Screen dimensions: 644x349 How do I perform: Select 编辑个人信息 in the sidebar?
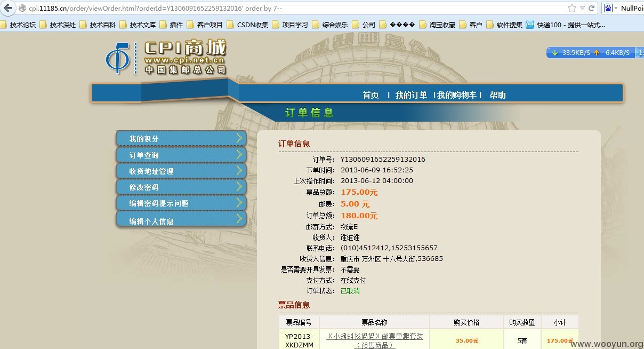pyautogui.click(x=181, y=220)
